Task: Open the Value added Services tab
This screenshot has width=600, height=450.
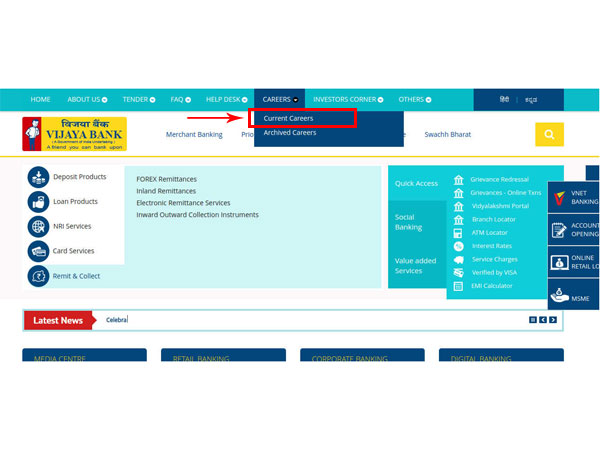Action: coord(416,266)
